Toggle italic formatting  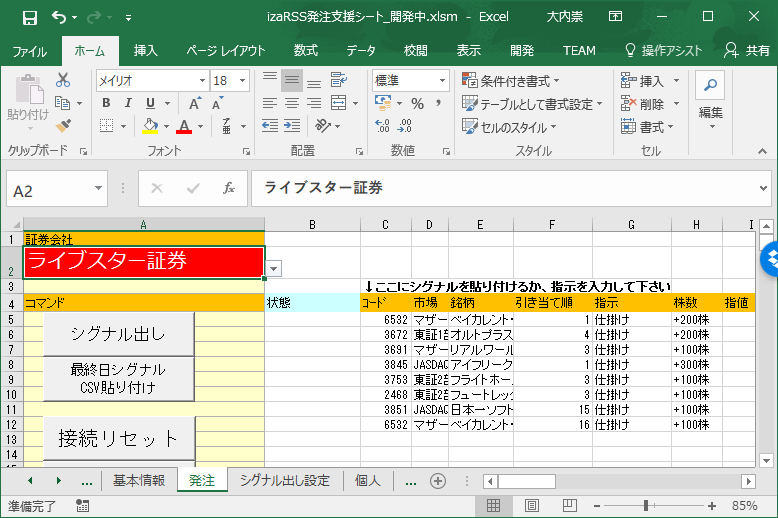tap(128, 103)
